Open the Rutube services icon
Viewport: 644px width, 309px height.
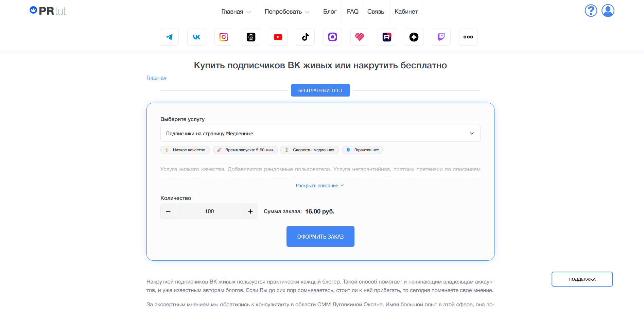click(387, 37)
